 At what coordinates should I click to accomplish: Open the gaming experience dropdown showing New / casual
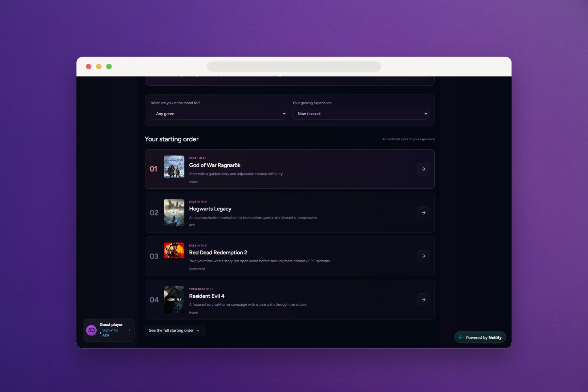[x=360, y=114]
